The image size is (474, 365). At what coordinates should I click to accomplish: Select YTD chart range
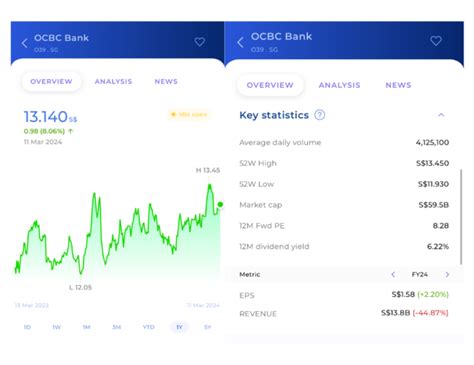148,327
